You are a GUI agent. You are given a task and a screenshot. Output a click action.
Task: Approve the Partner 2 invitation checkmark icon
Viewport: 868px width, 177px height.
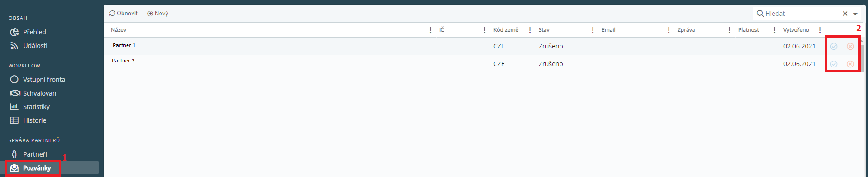click(834, 64)
